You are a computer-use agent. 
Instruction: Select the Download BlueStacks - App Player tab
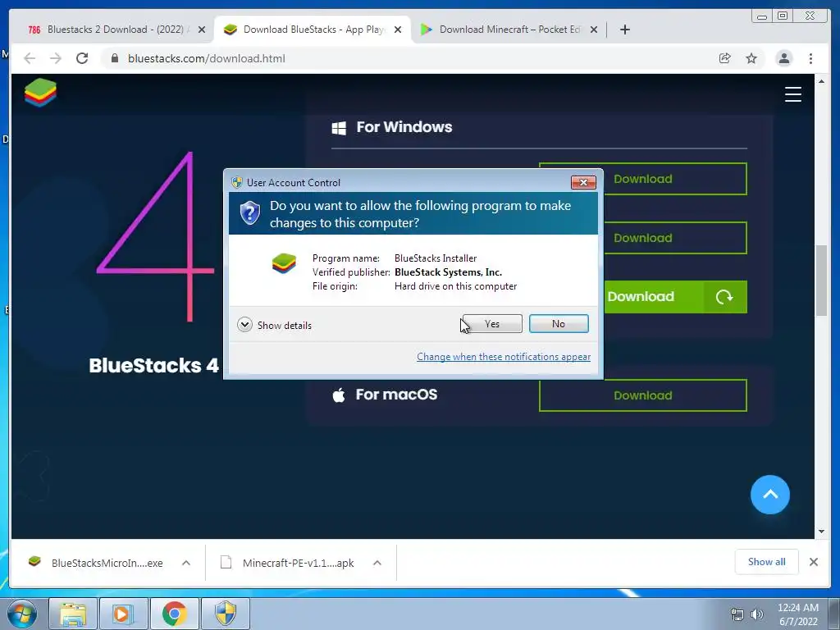click(313, 30)
